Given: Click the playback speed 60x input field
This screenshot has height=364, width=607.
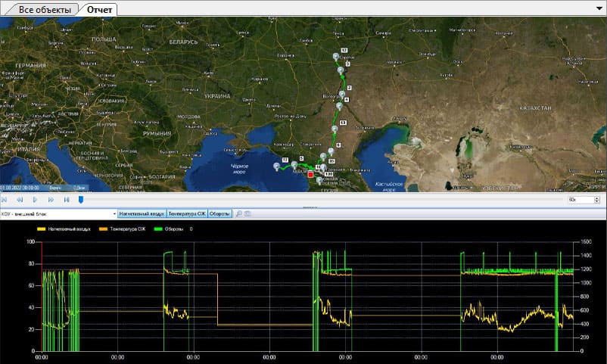Looking at the screenshot, I should click(x=581, y=200).
